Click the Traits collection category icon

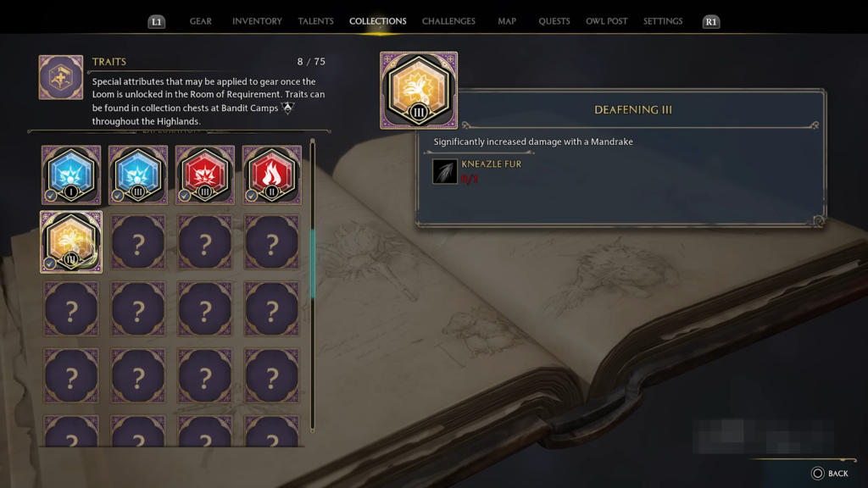[61, 77]
